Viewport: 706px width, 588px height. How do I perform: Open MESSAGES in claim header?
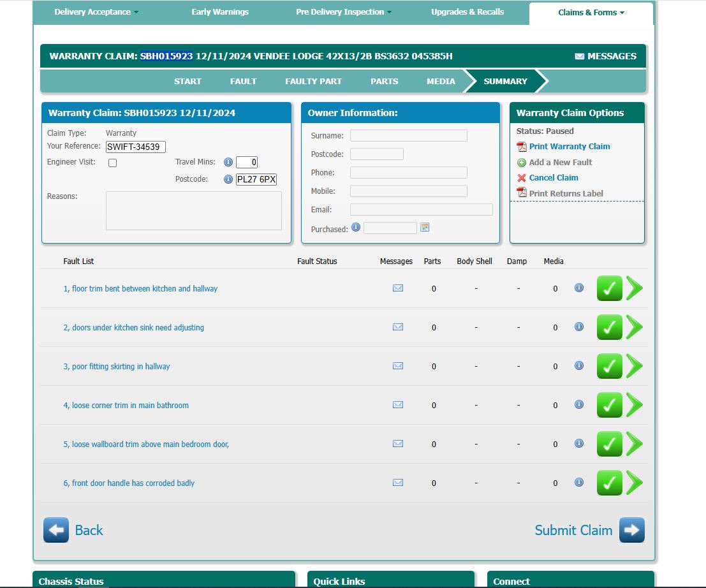(606, 56)
